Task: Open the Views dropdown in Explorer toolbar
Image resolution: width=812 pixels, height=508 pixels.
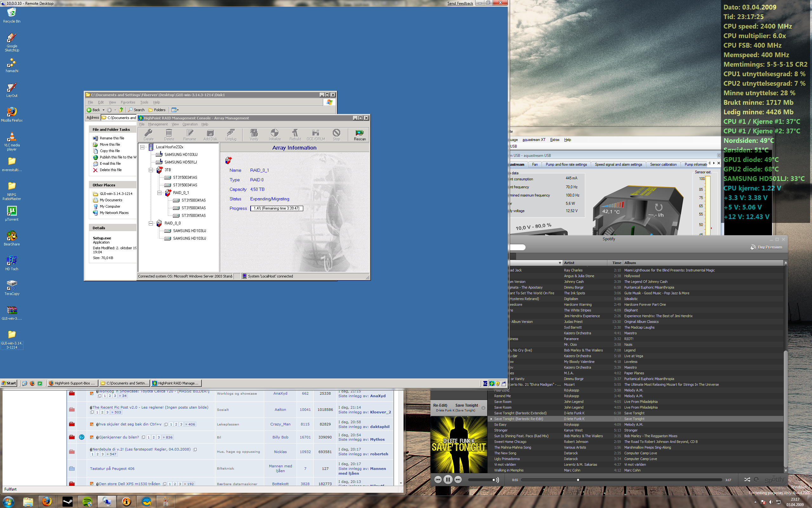Action: [175, 110]
